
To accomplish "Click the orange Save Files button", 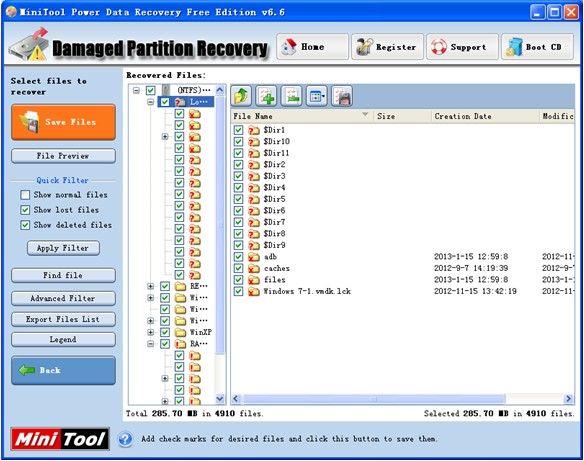I will click(x=63, y=122).
